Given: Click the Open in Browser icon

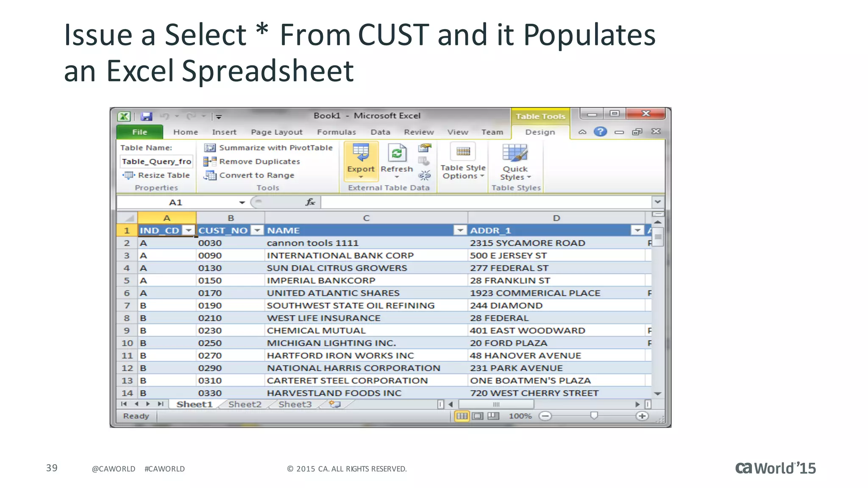Looking at the screenshot, I should tap(424, 161).
